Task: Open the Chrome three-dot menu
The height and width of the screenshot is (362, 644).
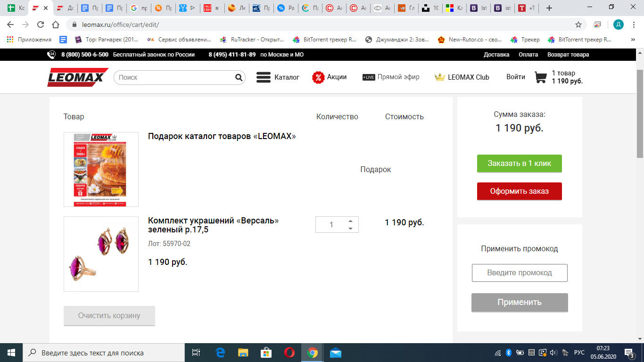Action: (x=634, y=25)
